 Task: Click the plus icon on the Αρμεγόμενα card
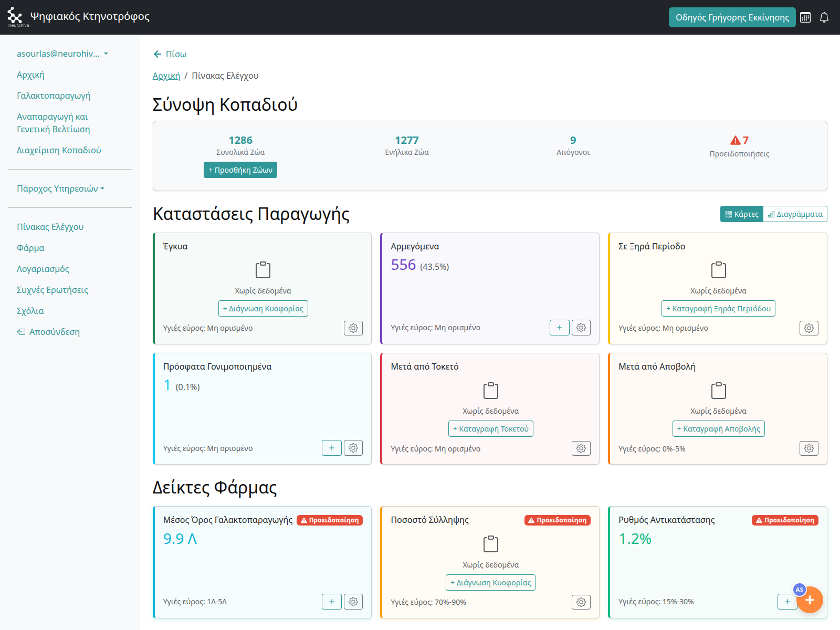pyautogui.click(x=559, y=328)
